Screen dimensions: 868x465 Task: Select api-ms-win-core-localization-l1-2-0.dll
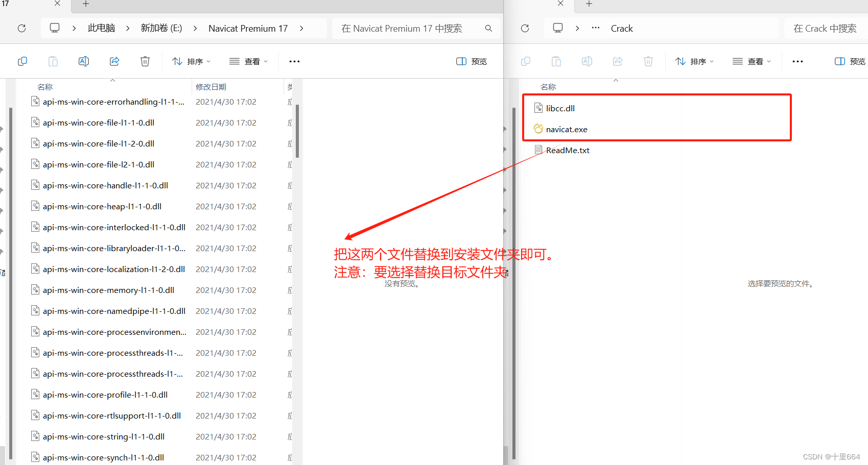[114, 269]
